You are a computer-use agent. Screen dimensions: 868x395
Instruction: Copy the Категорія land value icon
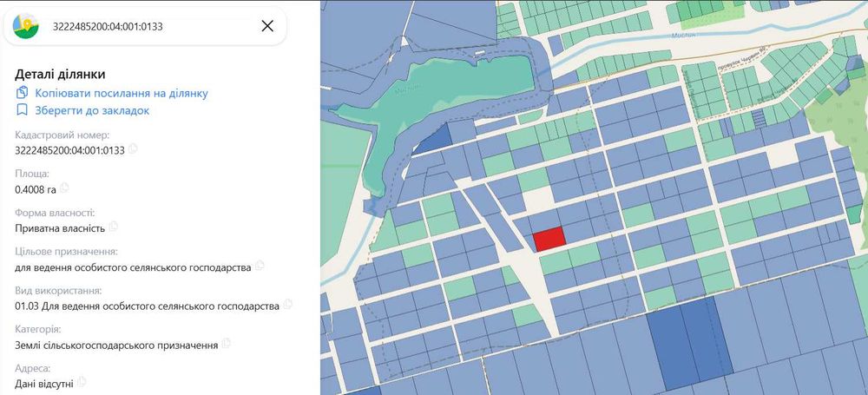(x=226, y=343)
